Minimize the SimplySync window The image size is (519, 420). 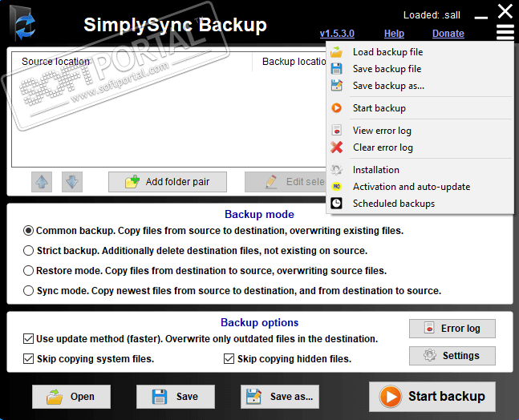pos(480,17)
